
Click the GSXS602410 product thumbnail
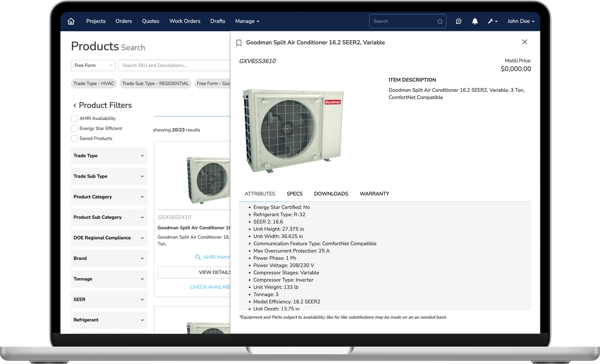point(208,180)
